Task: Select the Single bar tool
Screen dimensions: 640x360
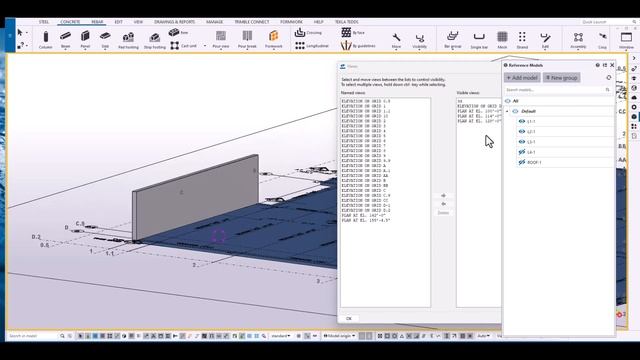Action: click(x=479, y=40)
